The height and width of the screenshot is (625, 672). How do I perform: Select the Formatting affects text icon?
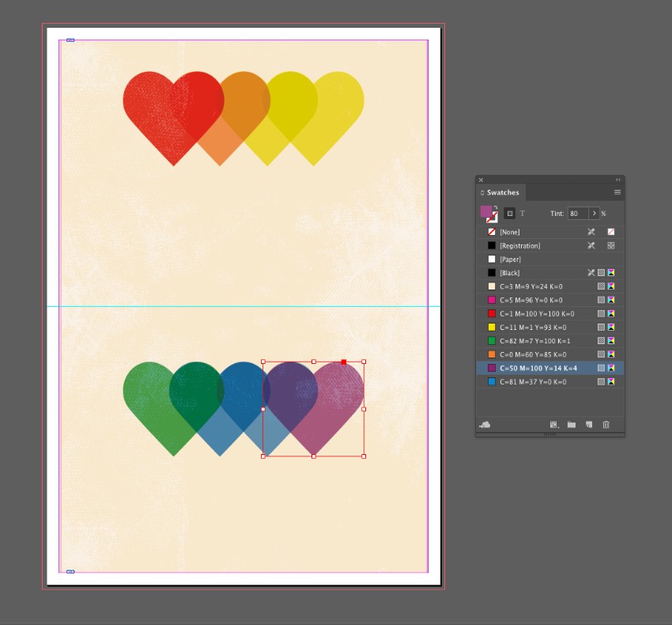[x=522, y=213]
